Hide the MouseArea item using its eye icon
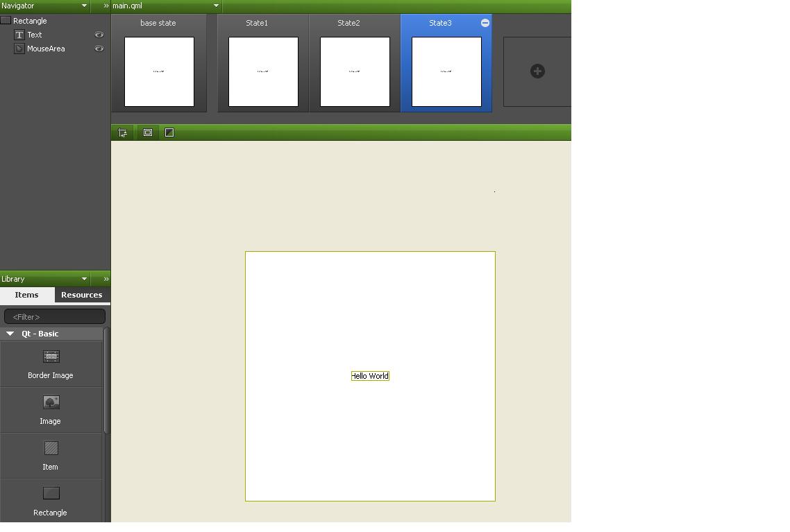Image resolution: width=790 pixels, height=532 pixels. click(x=99, y=49)
